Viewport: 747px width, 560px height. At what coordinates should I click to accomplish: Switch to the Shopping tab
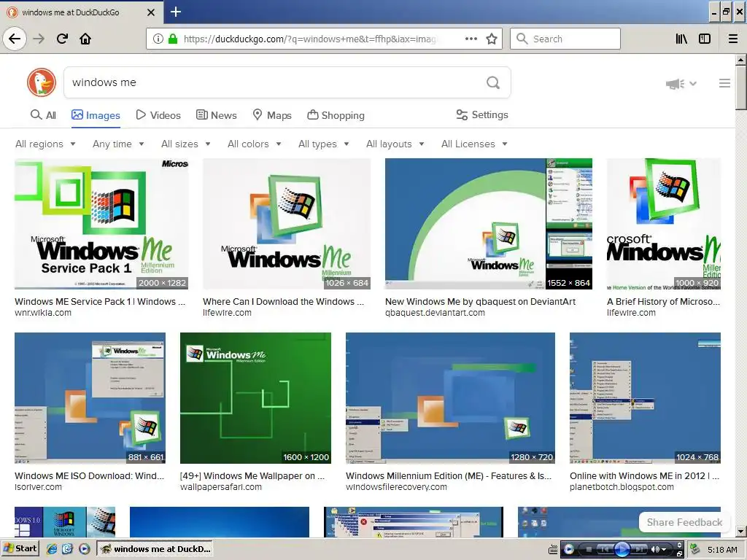[336, 115]
